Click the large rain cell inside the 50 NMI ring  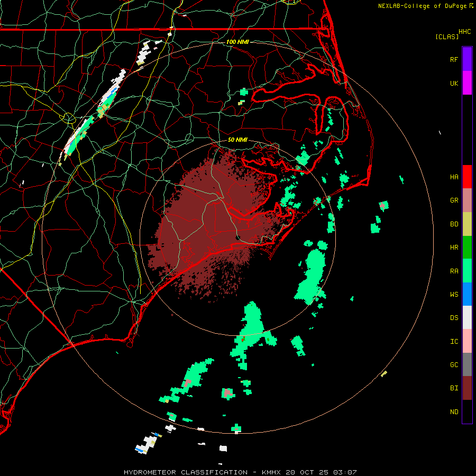pyautogui.click(x=311, y=276)
